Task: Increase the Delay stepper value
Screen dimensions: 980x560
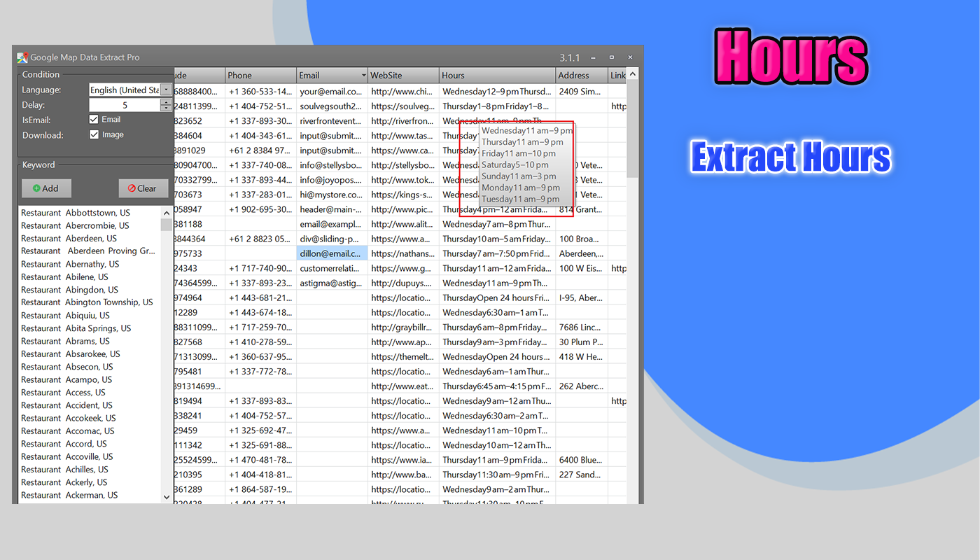Action: click(x=166, y=102)
